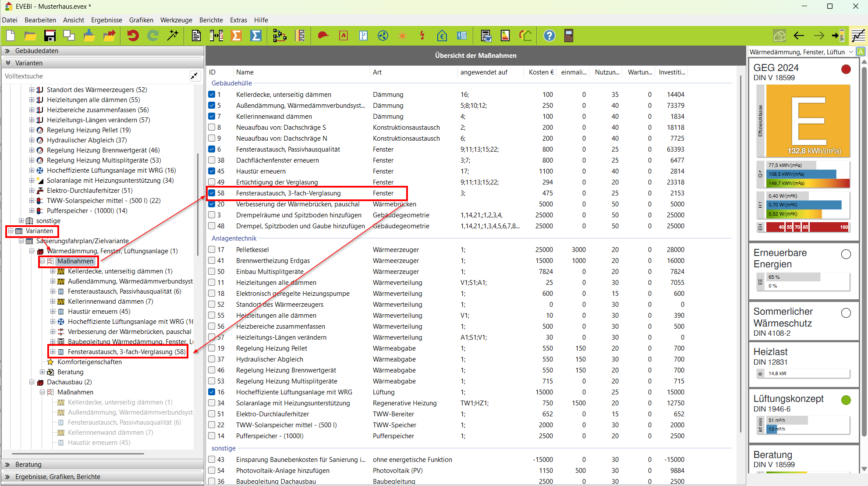Click the ventilation fan toolbar icon
Screen dimensions: 868x486
(383, 36)
